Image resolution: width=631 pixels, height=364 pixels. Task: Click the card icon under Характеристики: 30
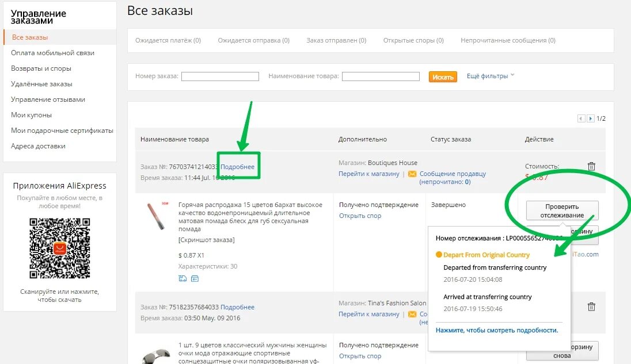(195, 278)
